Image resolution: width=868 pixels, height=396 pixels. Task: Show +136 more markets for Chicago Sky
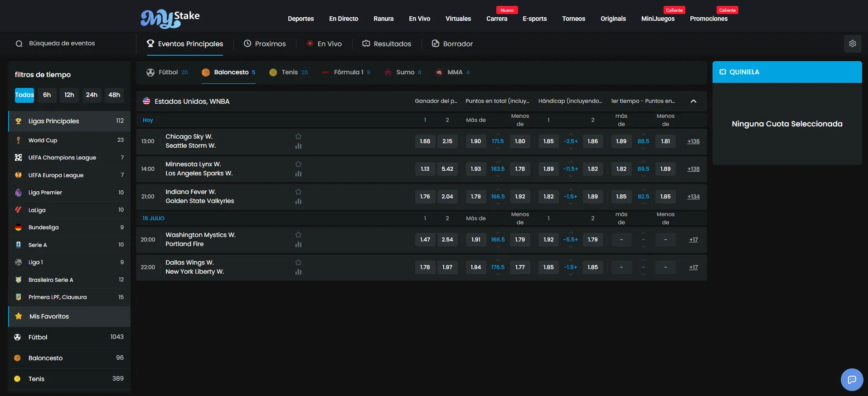point(693,141)
